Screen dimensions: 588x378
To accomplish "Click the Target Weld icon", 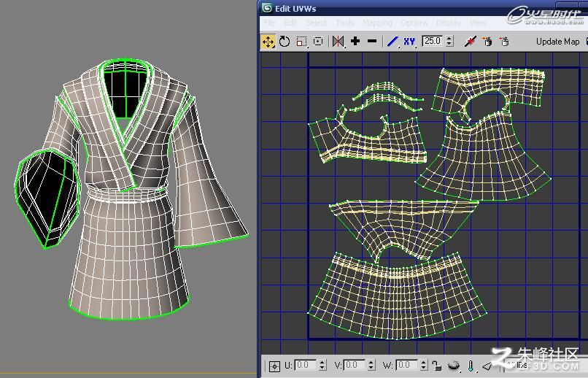I will pyautogui.click(x=487, y=42).
